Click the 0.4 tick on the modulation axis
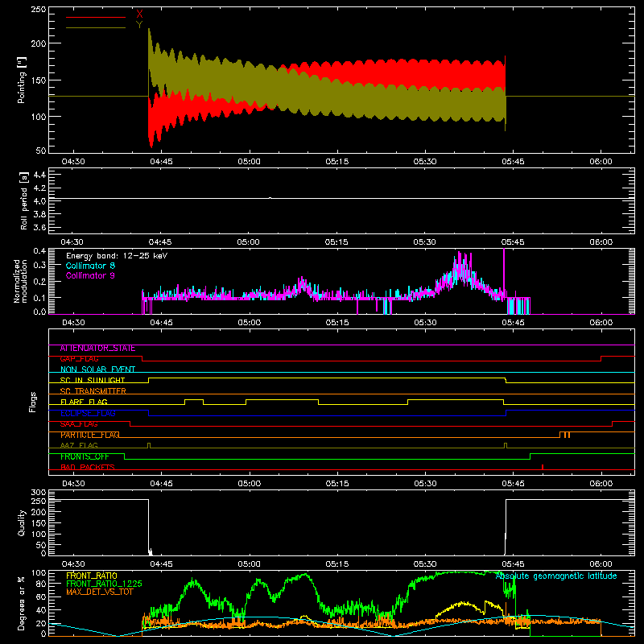The height and width of the screenshot is (644, 644). click(39, 251)
